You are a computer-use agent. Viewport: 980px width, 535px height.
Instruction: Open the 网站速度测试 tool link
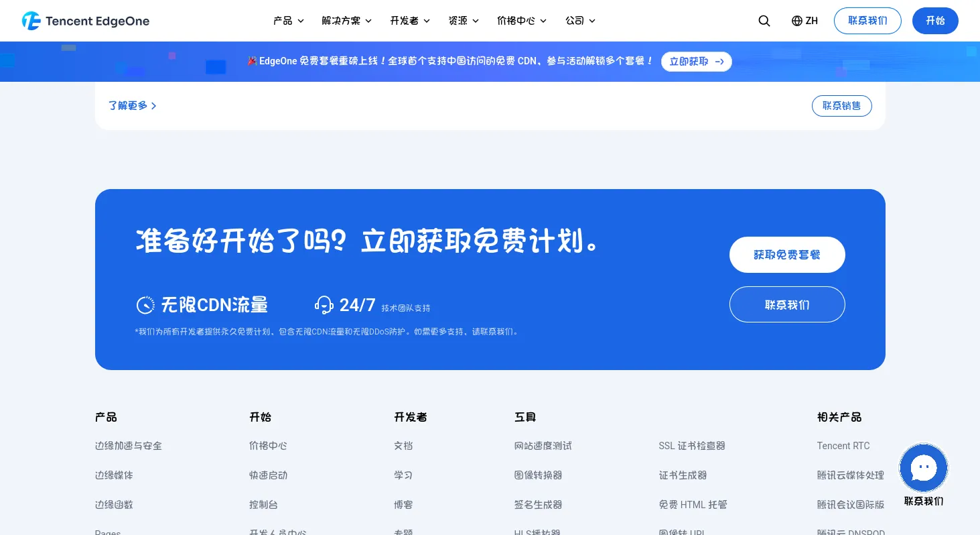(543, 446)
